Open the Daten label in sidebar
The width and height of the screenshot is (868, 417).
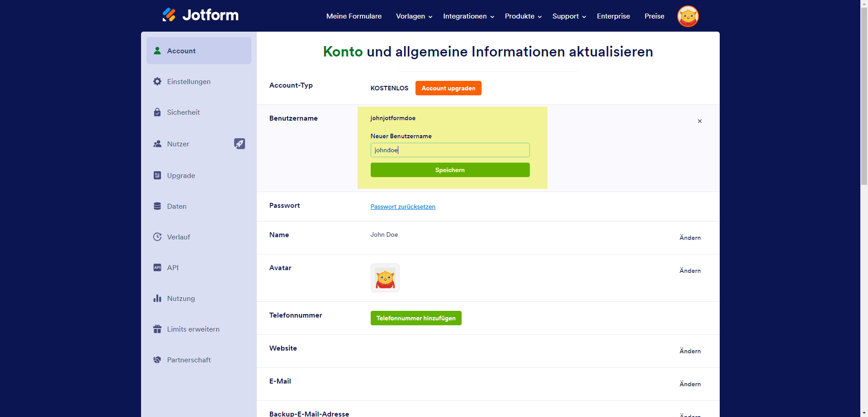[x=177, y=206]
